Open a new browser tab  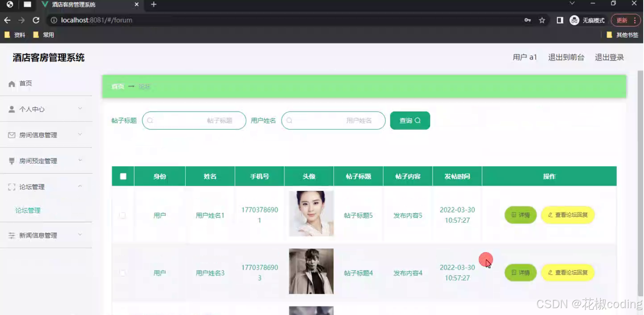tap(154, 4)
